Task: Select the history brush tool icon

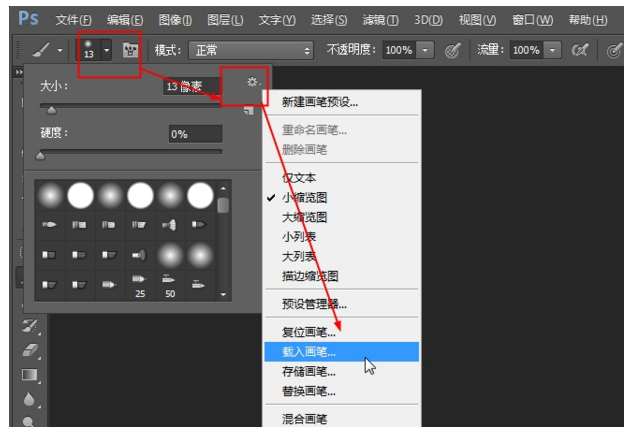Action: (30, 326)
